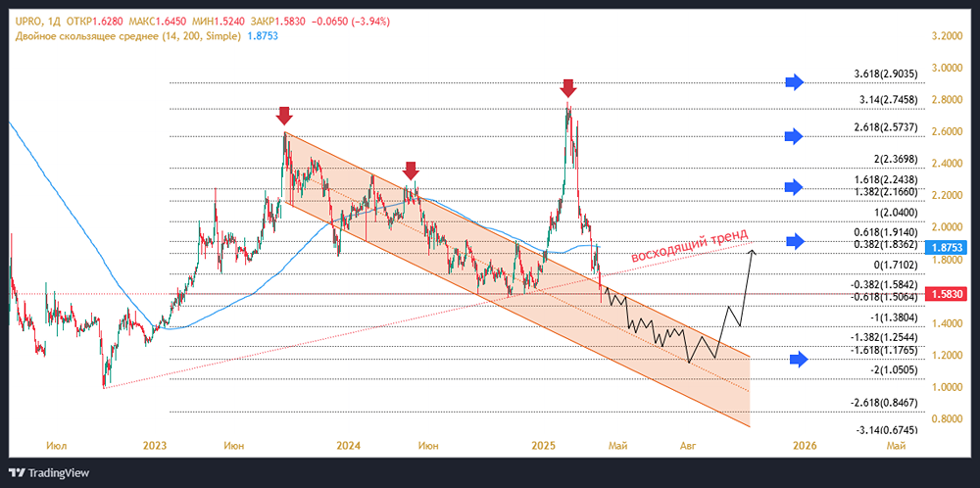Select the Двойное скользящее среднее indicator legend
The image size is (980, 488).
pos(128,36)
